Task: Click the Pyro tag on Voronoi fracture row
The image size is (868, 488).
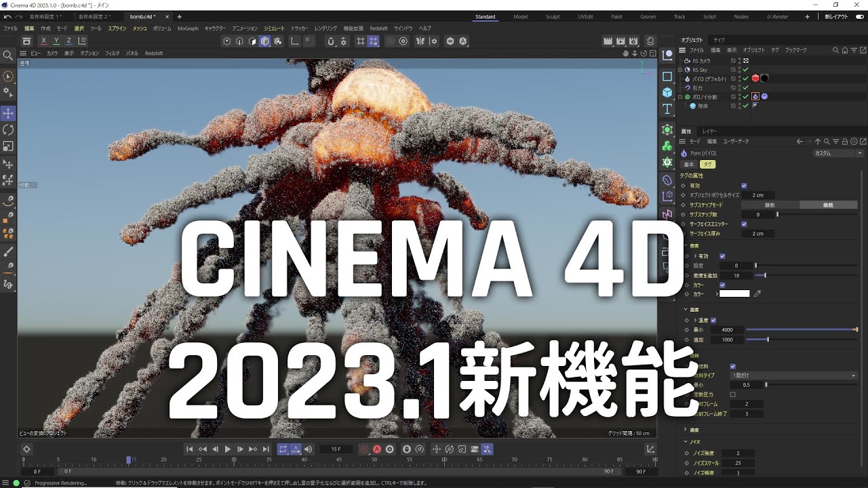Action: pos(755,96)
